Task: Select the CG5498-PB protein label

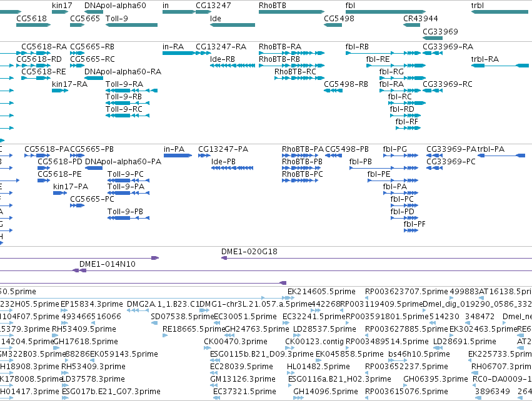Action: click(x=347, y=149)
